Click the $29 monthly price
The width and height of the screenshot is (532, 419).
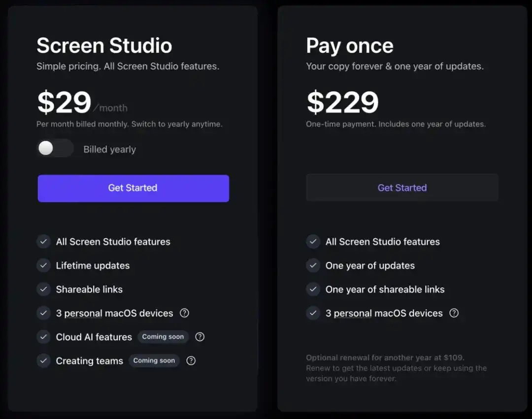[65, 102]
